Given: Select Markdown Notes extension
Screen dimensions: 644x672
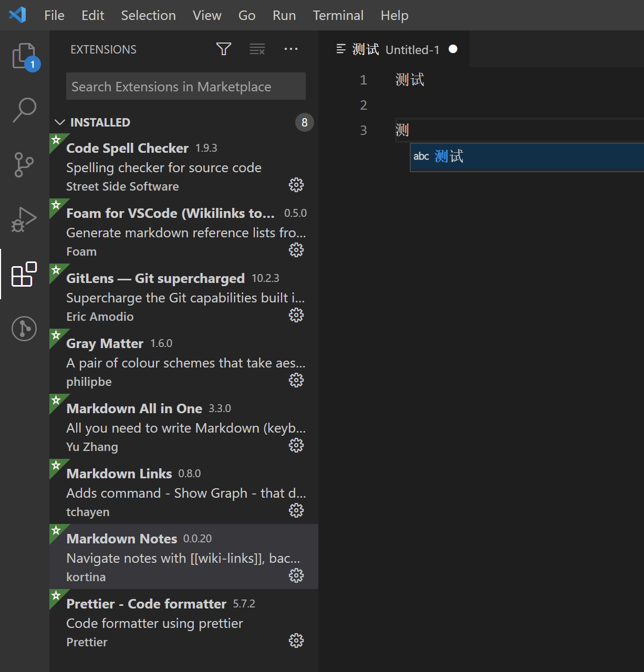Looking at the screenshot, I should (184, 556).
